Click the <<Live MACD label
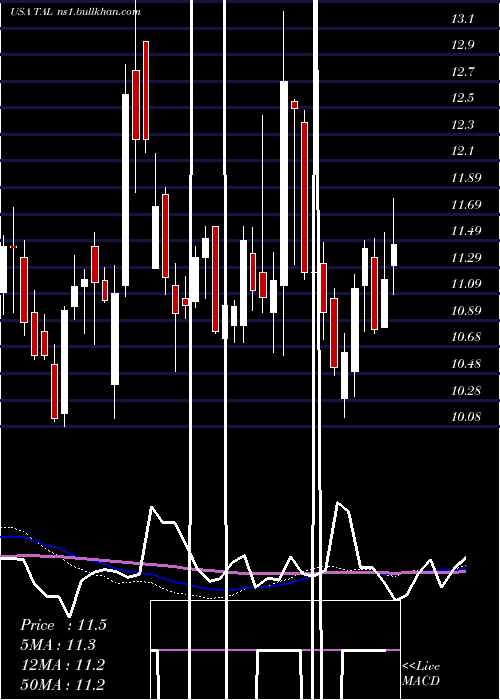The width and height of the screenshot is (500, 700). [421, 673]
